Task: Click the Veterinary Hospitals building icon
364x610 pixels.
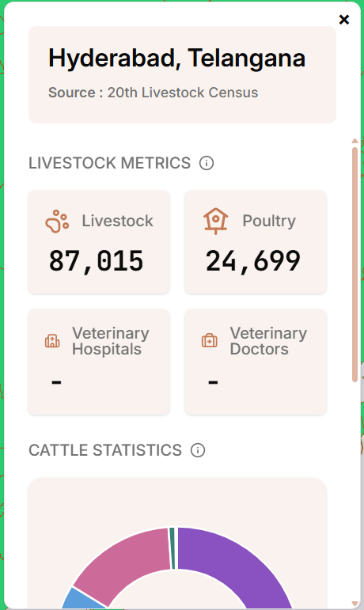Action: point(52,341)
